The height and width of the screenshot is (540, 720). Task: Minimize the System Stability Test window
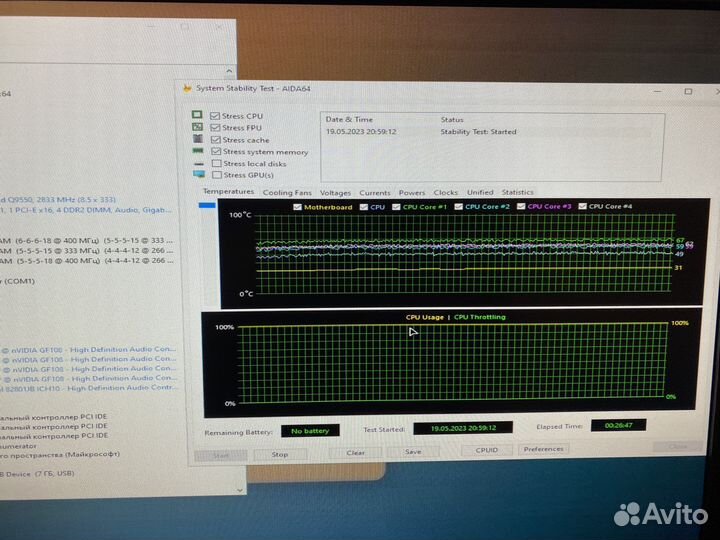[x=658, y=91]
